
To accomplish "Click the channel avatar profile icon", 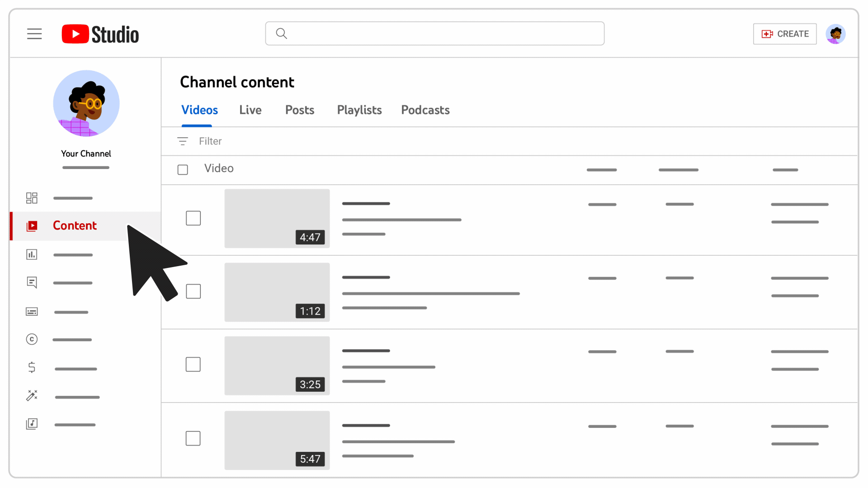I will click(x=836, y=33).
